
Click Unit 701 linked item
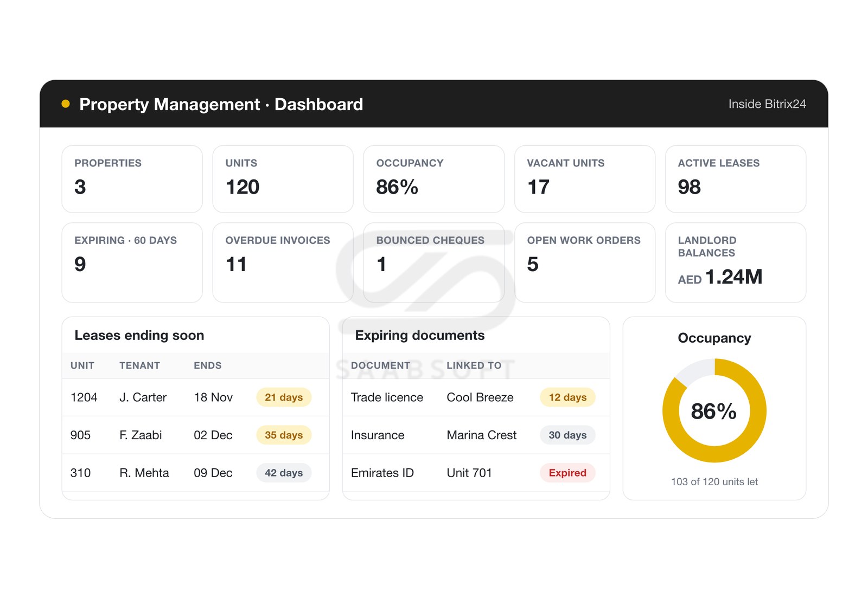[x=469, y=473]
